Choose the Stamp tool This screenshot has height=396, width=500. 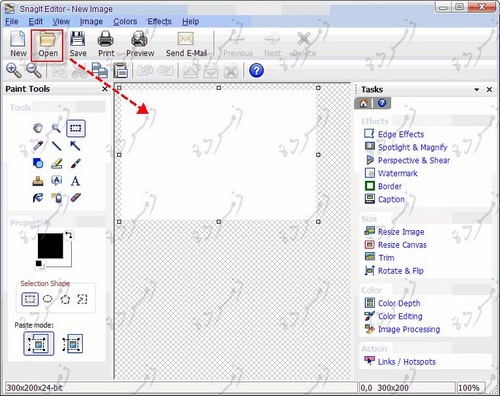38,181
